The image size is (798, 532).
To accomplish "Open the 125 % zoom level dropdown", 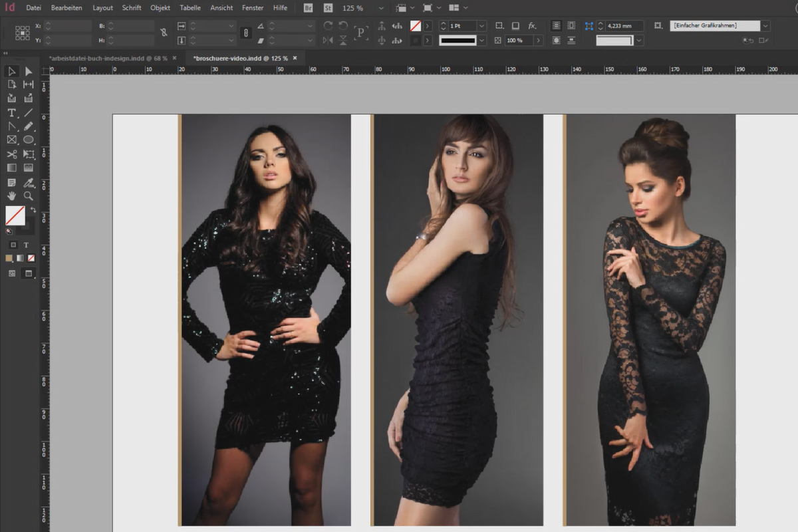I will tap(380, 8).
